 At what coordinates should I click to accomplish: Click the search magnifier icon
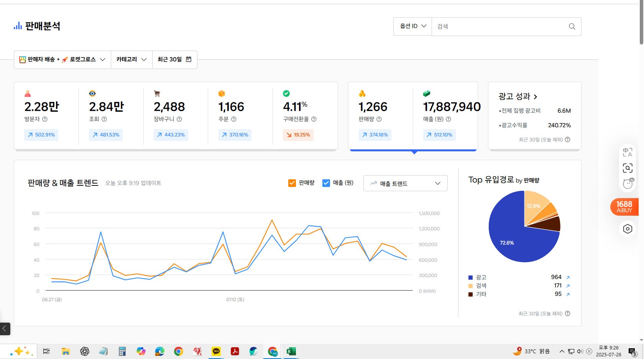tap(572, 26)
